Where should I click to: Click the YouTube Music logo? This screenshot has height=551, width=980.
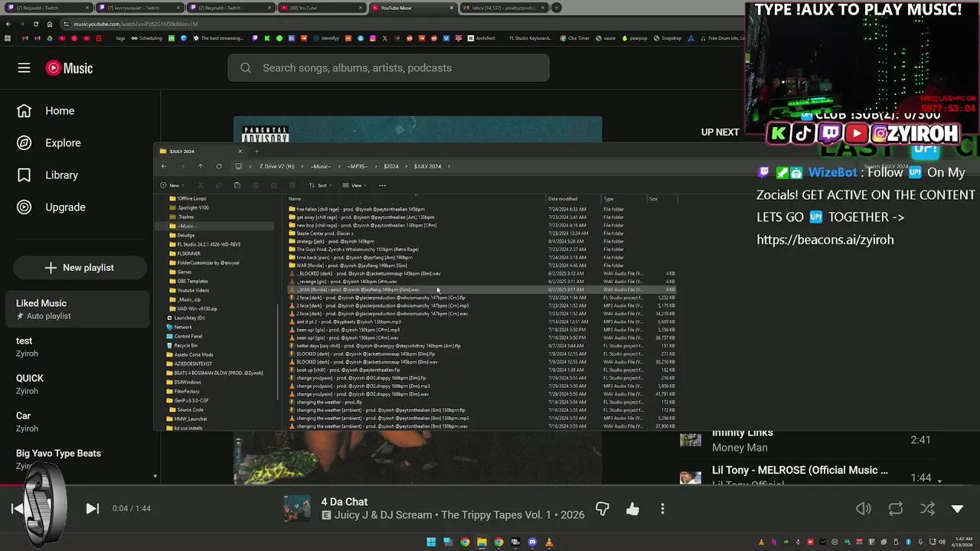tap(69, 68)
